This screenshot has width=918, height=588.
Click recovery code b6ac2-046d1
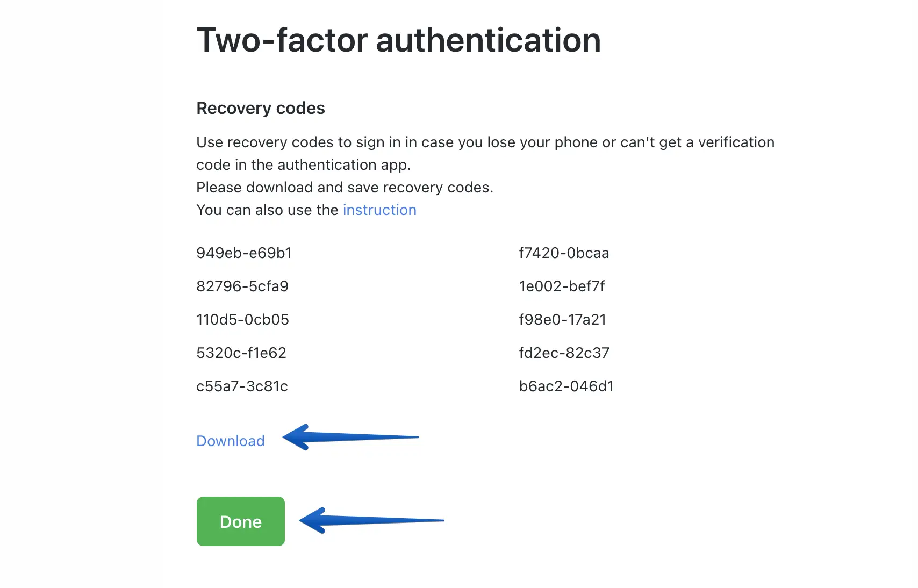tap(566, 386)
